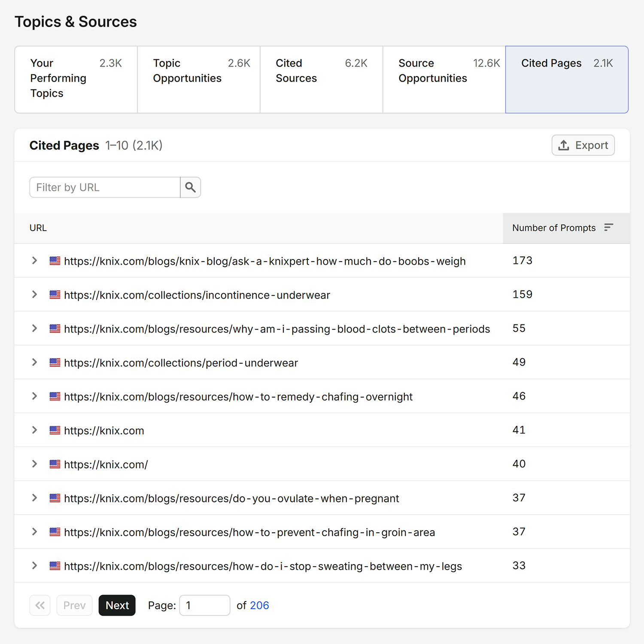Click the US flag beside the period-underwear URL
Viewport: 644px width, 644px height.
(55, 363)
